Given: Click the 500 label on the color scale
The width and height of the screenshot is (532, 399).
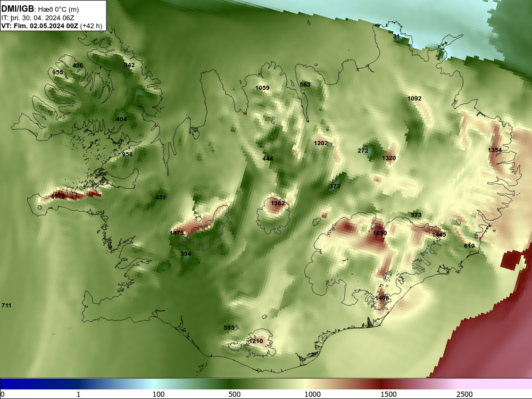Looking at the screenshot, I should tap(235, 394).
